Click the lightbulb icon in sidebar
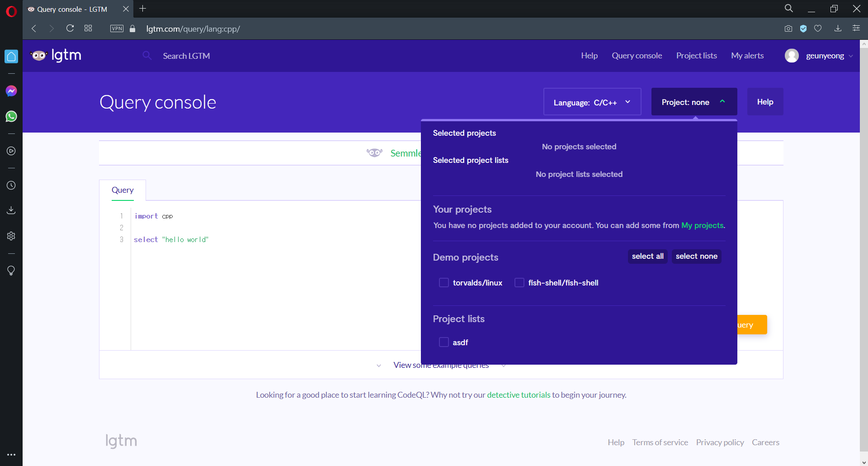Image resolution: width=868 pixels, height=466 pixels. click(x=11, y=271)
